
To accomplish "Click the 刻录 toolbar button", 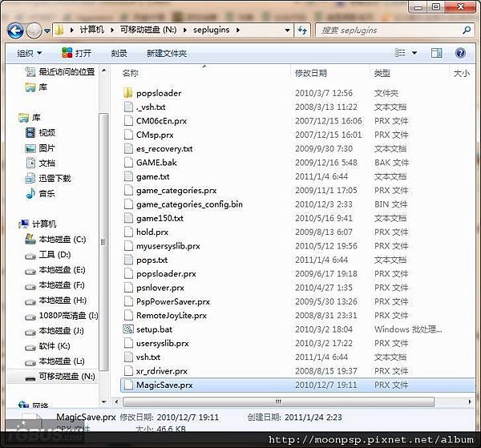I will [119, 54].
